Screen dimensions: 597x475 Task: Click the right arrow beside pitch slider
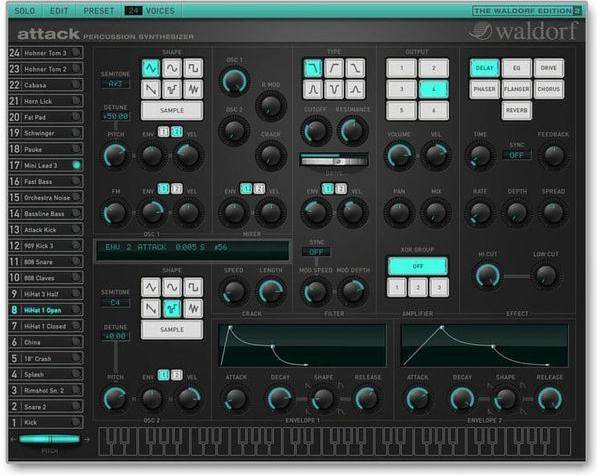pyautogui.click(x=87, y=439)
